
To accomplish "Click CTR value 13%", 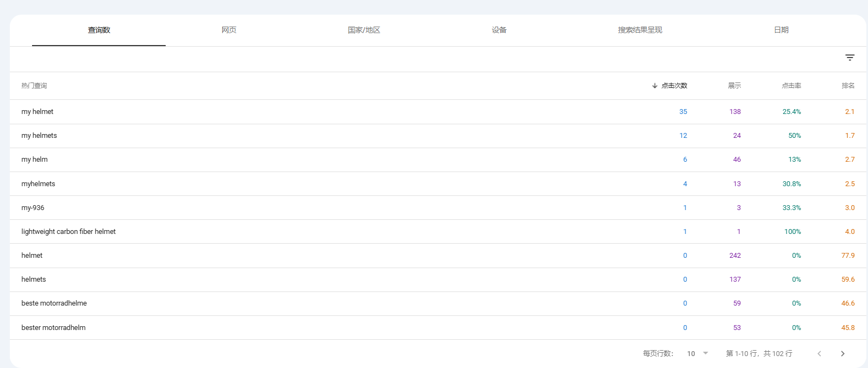I will (x=795, y=160).
